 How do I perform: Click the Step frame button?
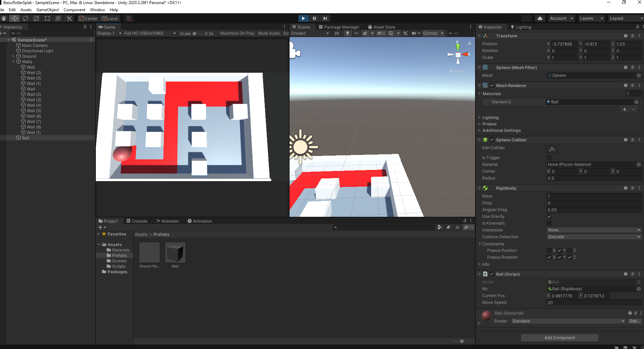click(x=325, y=18)
